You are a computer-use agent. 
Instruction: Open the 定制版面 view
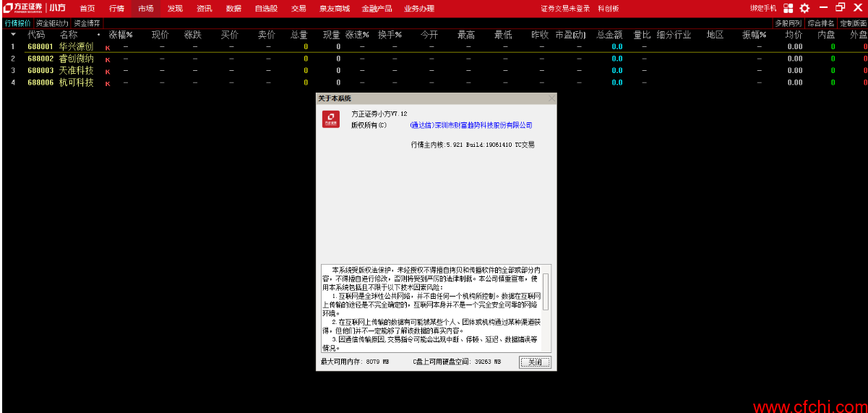click(x=854, y=23)
